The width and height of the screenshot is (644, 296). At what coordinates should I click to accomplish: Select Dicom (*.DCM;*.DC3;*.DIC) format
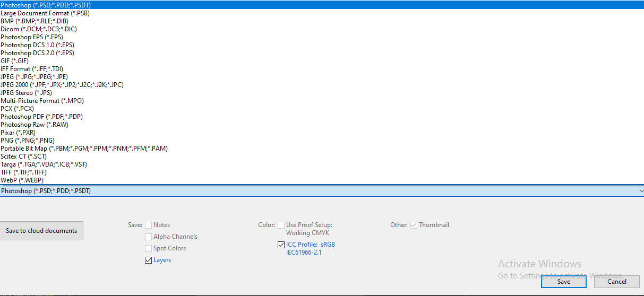(322, 29)
